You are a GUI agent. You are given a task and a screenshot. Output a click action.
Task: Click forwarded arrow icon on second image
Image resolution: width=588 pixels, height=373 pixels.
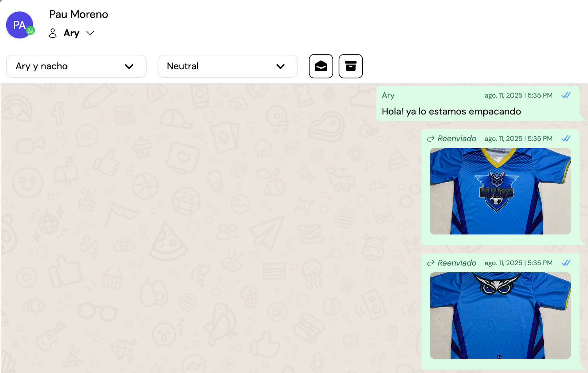[431, 263]
